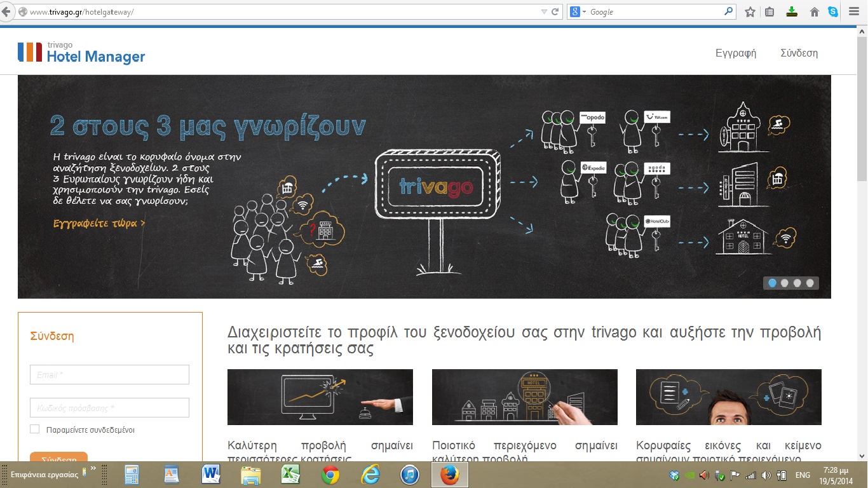Click Σύνδεση in the top navigation
Screen dimensions: 868x488
(x=799, y=53)
